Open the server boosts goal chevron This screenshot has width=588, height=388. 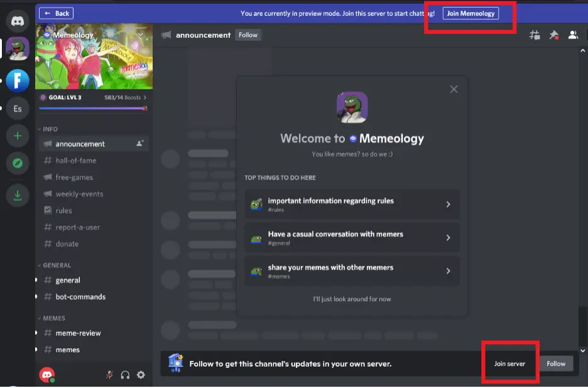click(x=144, y=97)
